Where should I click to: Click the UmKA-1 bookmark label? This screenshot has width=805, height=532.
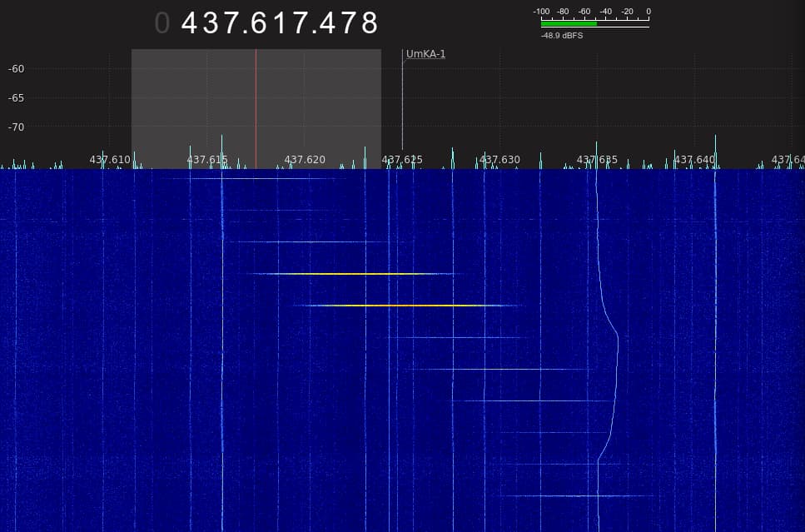[x=425, y=54]
